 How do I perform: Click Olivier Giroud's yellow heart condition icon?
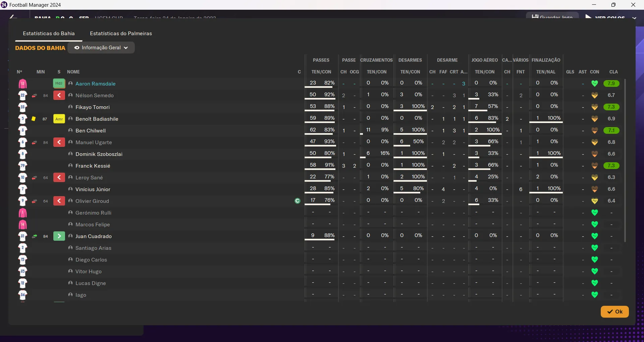(595, 201)
